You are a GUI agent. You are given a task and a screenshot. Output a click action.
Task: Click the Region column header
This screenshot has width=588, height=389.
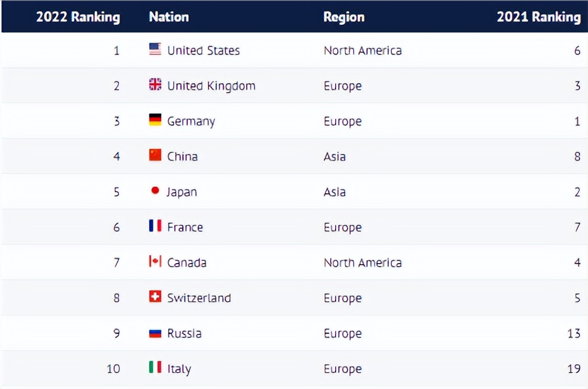tap(343, 17)
